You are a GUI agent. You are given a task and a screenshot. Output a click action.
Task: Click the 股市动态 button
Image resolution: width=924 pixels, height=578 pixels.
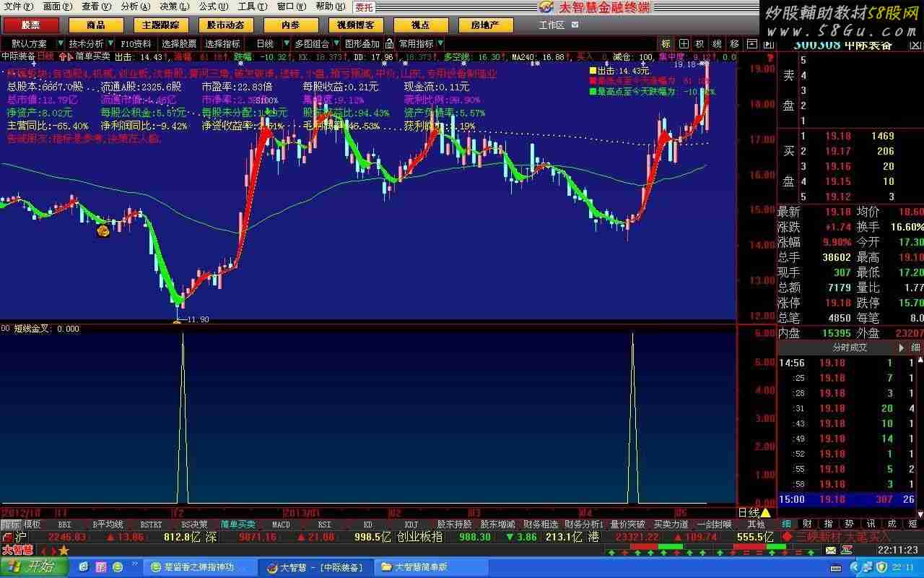tap(225, 25)
